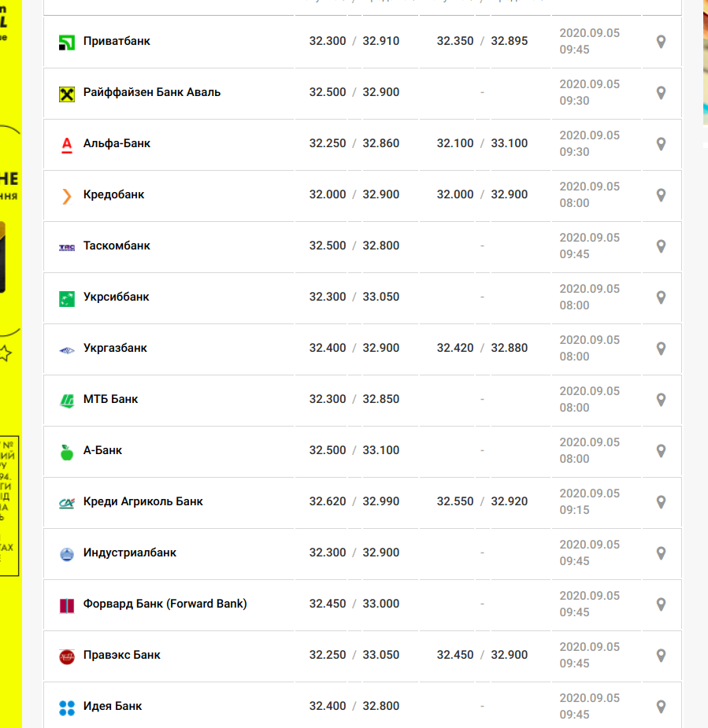Viewport: 708px width, 728px height.
Task: Open the Идея Банк name link
Action: click(113, 706)
